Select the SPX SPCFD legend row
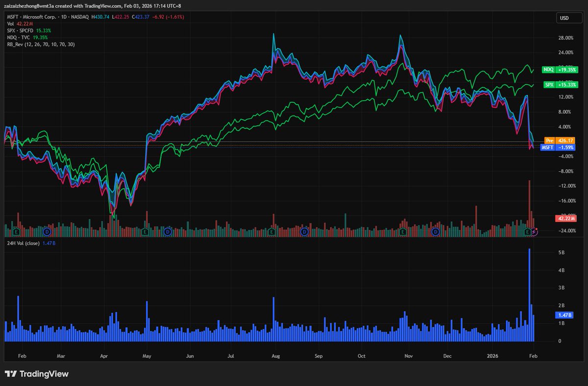The image size is (588, 386). point(29,30)
